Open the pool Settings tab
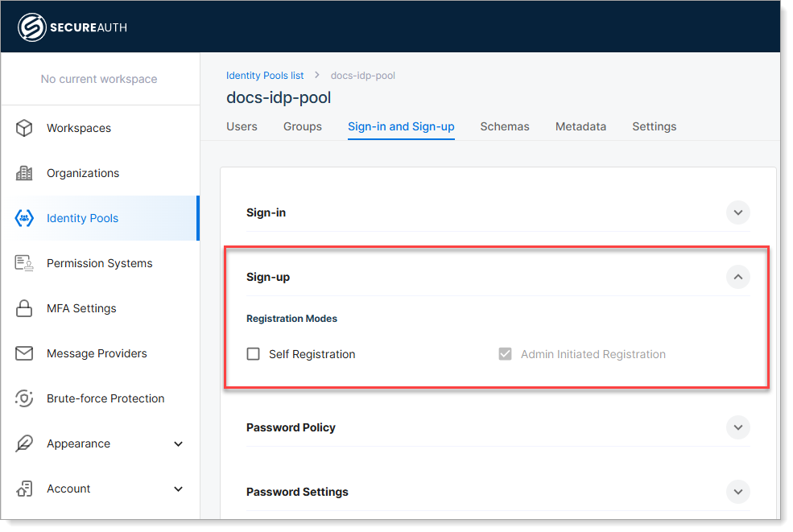The height and width of the screenshot is (532, 793). pos(654,126)
